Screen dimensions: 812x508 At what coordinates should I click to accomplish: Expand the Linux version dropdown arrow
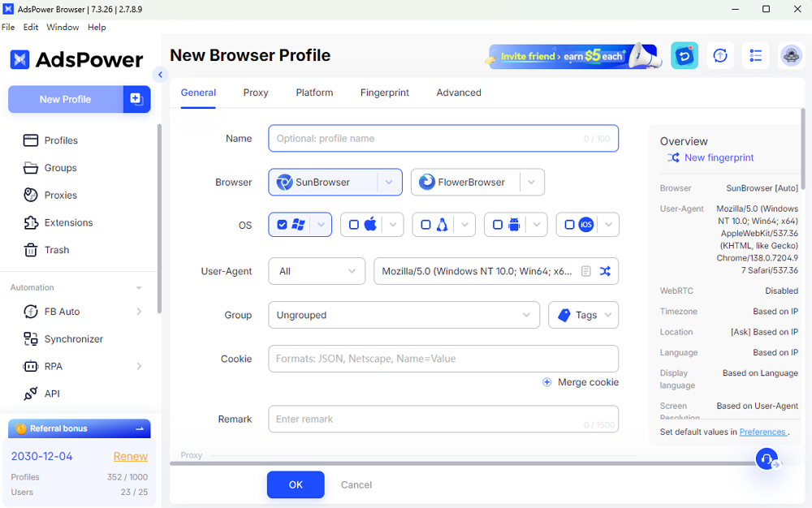tap(465, 225)
